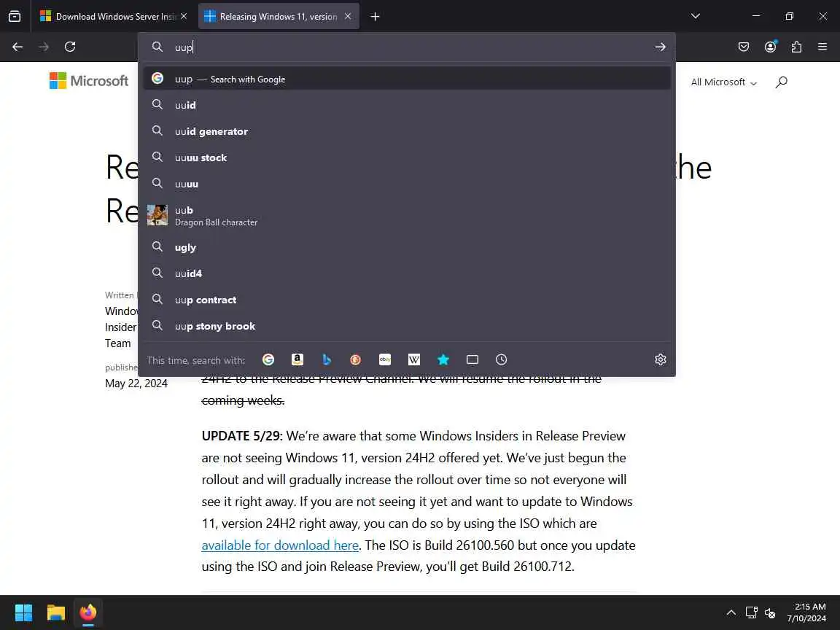Click the Microsoft logo link

click(89, 81)
